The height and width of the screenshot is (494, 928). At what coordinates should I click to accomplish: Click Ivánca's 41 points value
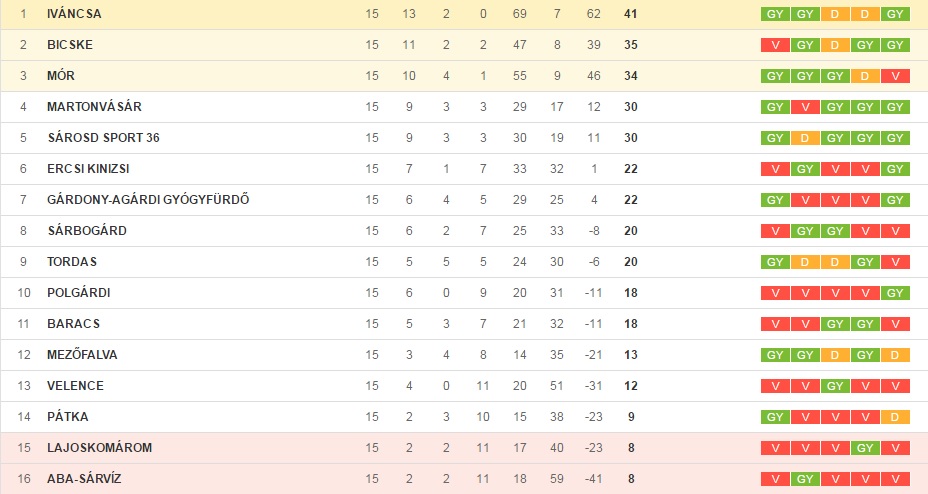(x=630, y=14)
